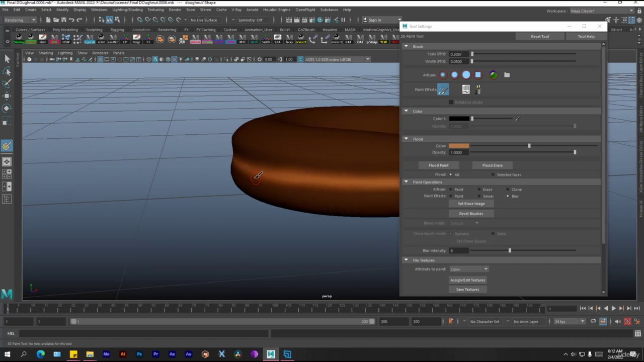Open the Photoshop icon in taskbar

pyautogui.click(x=139, y=354)
